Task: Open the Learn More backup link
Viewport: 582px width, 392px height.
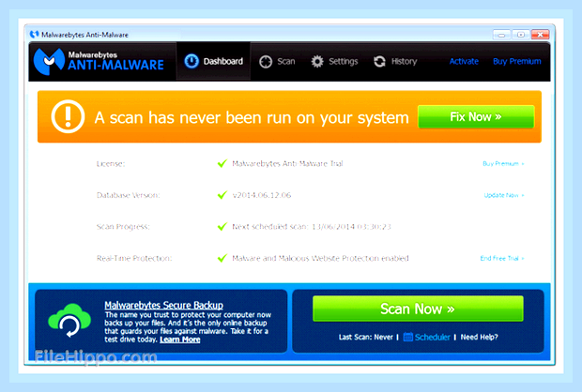Action: click(x=180, y=339)
